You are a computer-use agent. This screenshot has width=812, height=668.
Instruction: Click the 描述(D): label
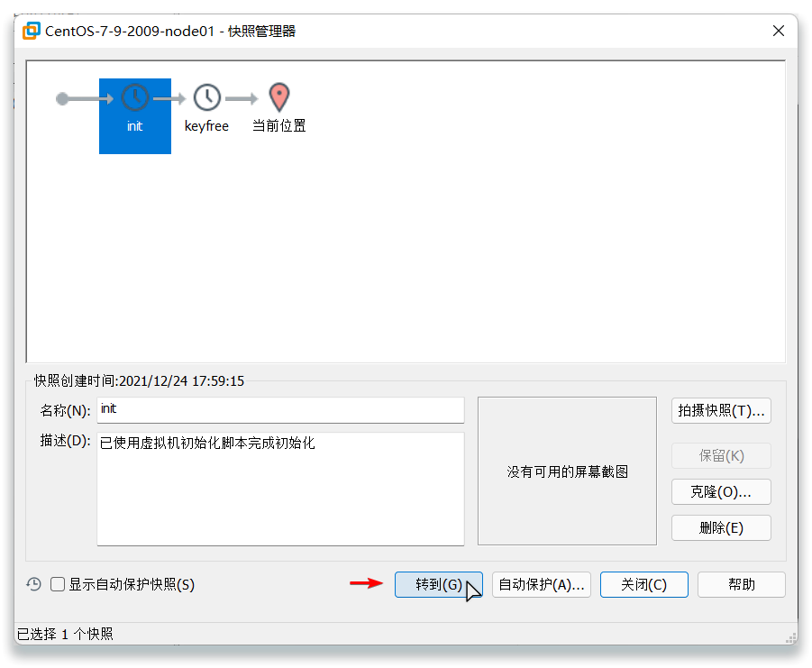[65, 441]
